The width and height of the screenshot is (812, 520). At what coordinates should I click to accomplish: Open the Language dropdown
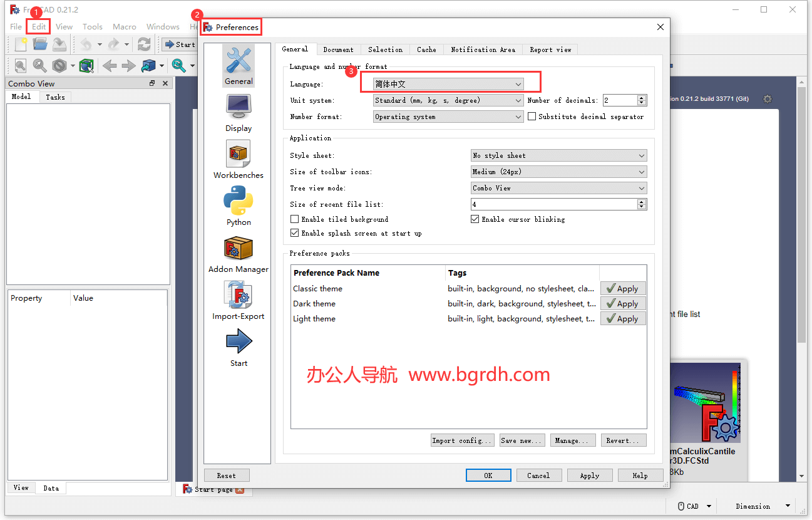pos(448,84)
